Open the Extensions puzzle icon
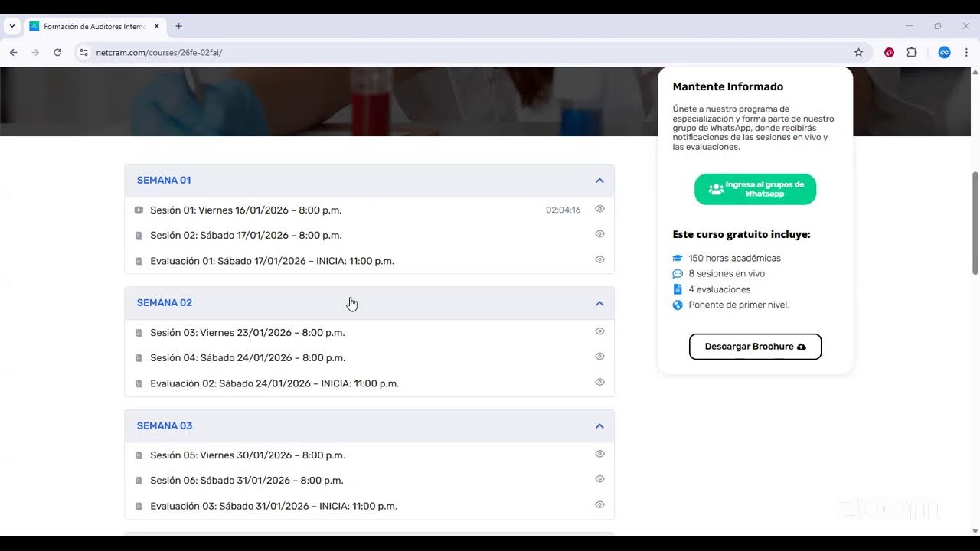The image size is (980, 551). point(911,52)
